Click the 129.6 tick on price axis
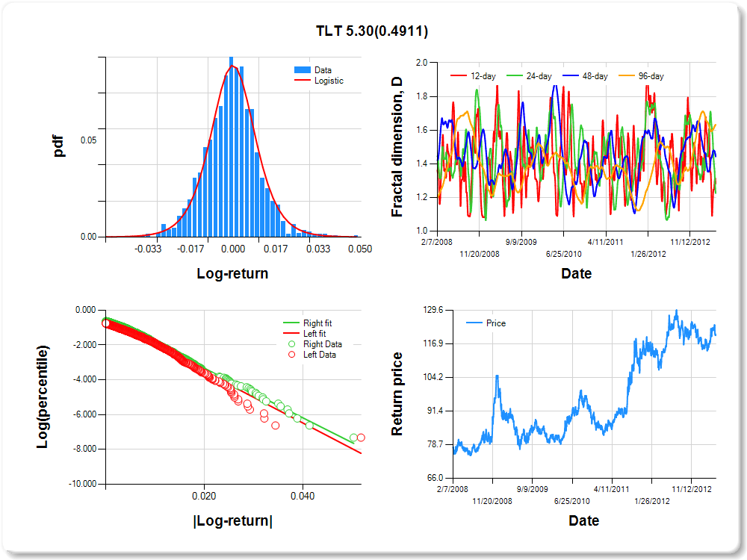Image resolution: width=747 pixels, height=560 pixels. [433, 310]
